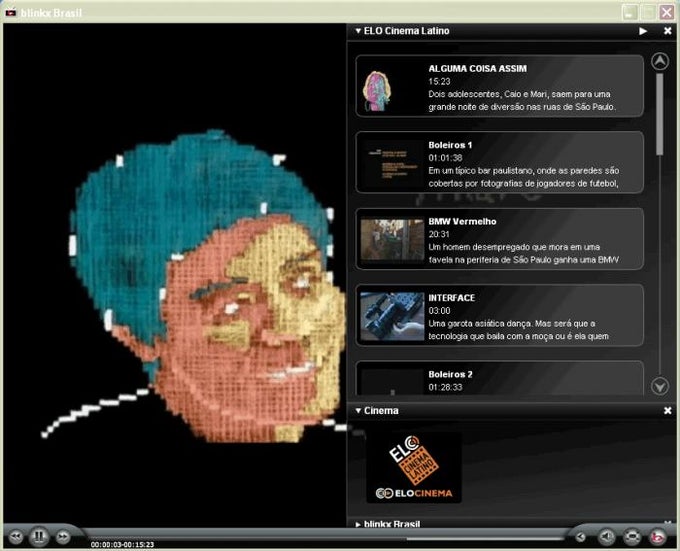Click the ELO Cinema logo image

click(414, 468)
